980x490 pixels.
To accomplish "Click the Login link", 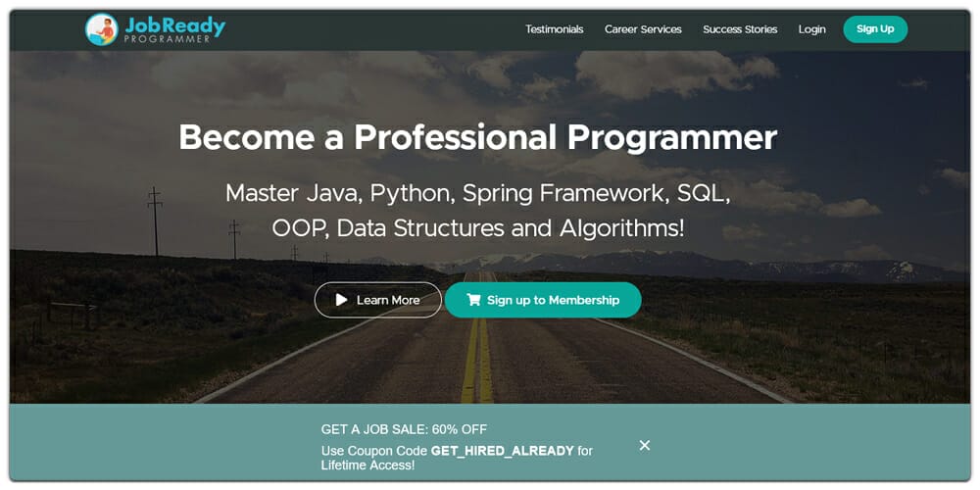I will 811,29.
